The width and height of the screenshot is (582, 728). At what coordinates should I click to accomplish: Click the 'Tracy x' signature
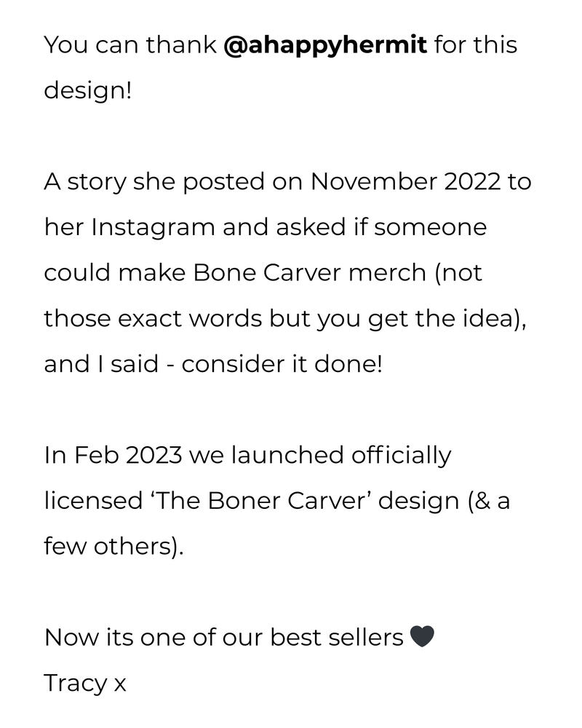[x=85, y=683]
